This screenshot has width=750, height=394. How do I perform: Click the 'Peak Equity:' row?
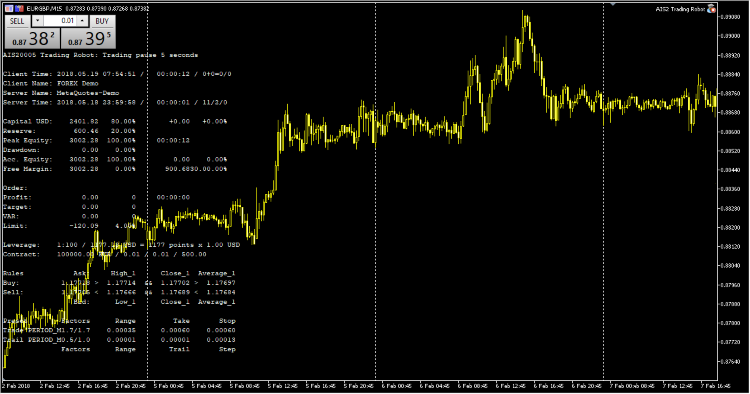pos(97,141)
